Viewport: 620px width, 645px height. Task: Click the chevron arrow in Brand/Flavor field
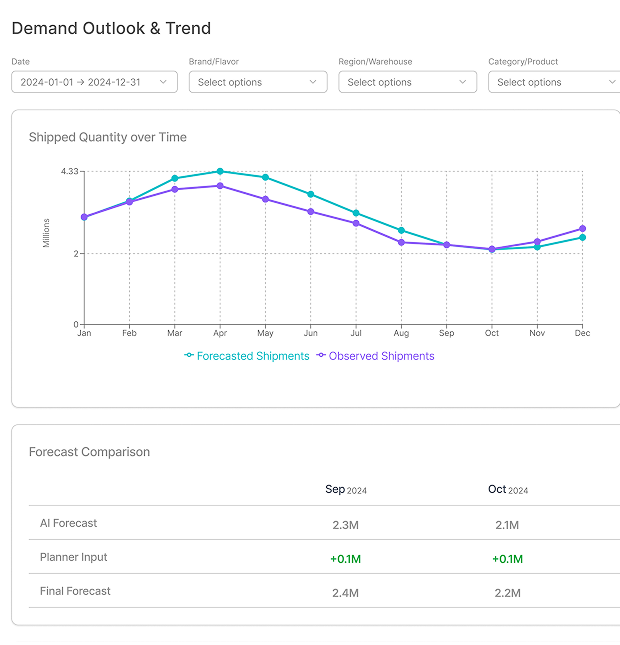point(313,82)
